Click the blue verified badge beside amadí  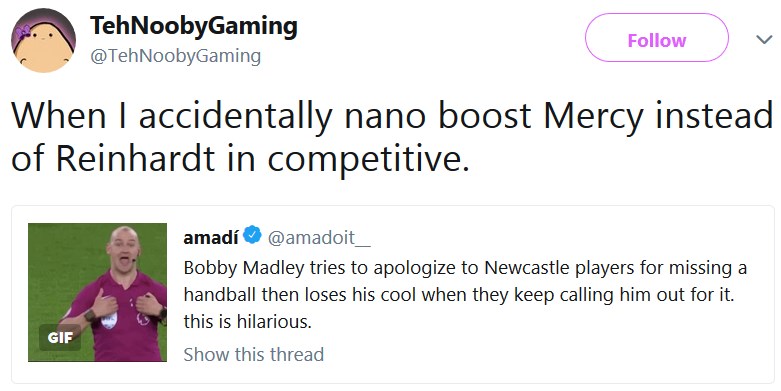(x=253, y=235)
